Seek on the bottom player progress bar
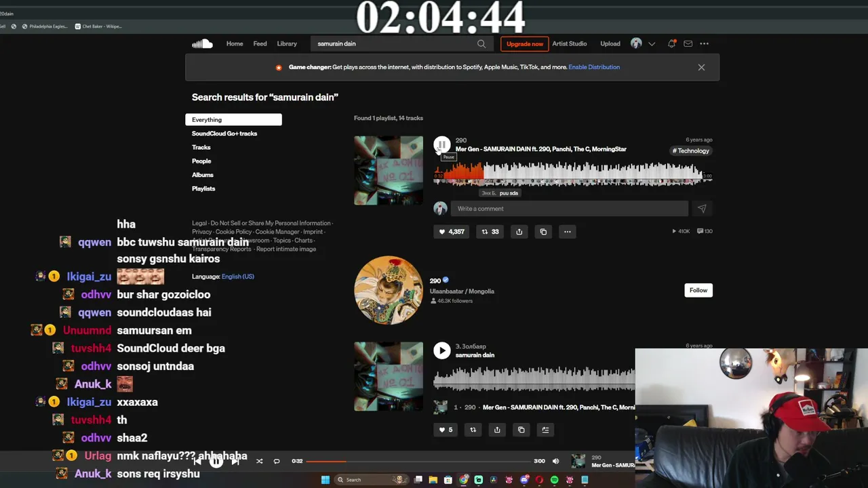The height and width of the screenshot is (488, 868). [418, 462]
